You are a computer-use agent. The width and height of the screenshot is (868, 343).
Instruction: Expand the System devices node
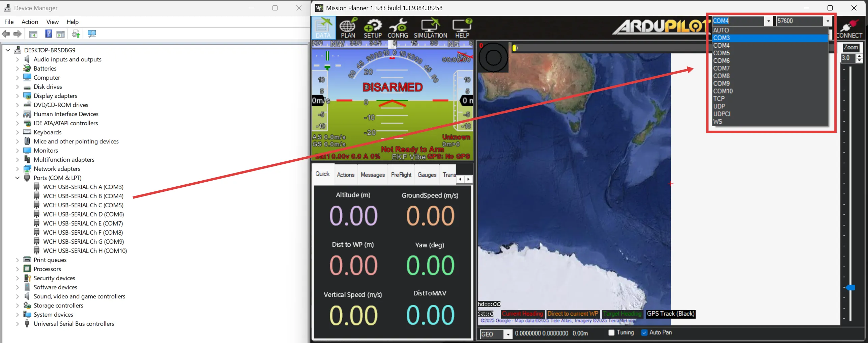pos(17,314)
